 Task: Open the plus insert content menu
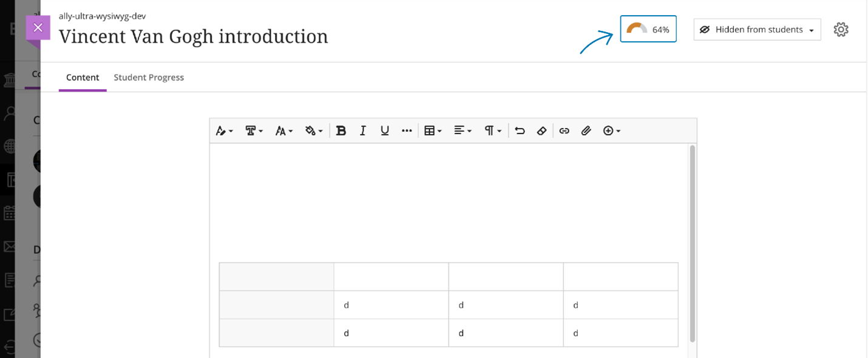[x=611, y=130]
